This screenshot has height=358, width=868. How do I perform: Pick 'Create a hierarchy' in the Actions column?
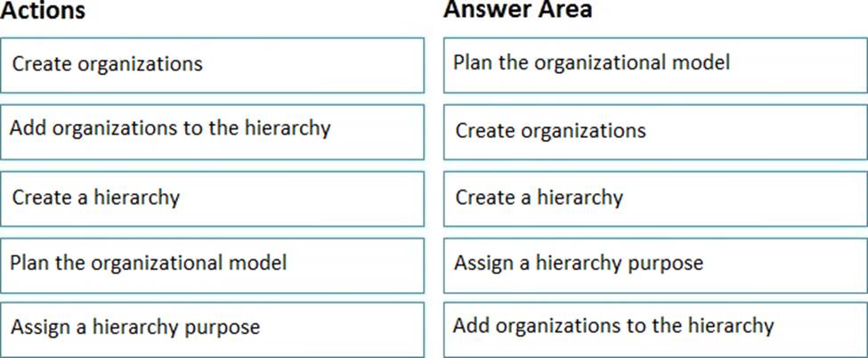[x=212, y=198]
